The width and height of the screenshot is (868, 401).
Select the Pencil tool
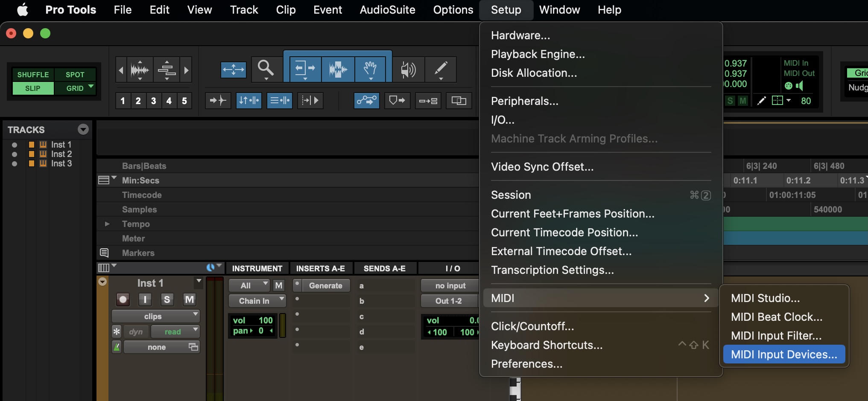pyautogui.click(x=440, y=68)
